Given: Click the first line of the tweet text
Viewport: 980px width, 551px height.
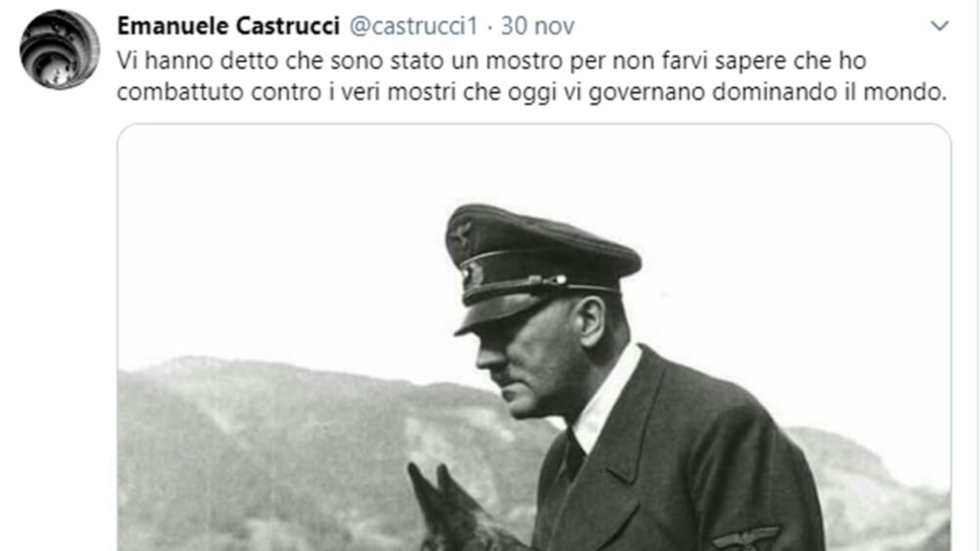Looking at the screenshot, I should (491, 61).
